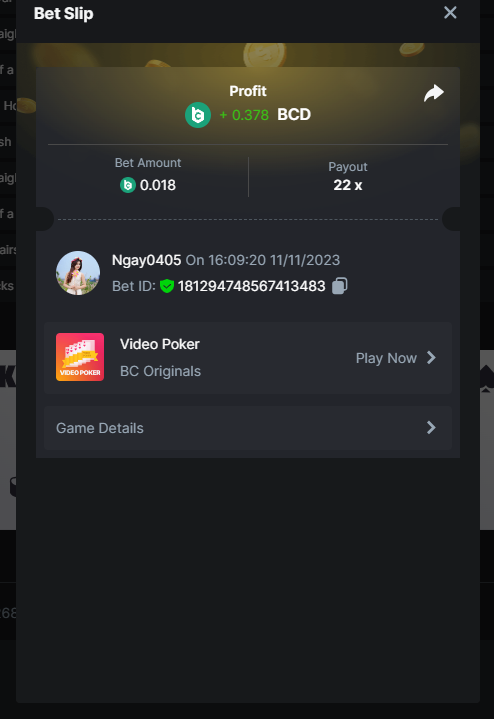
Task: Click the BC Originals label
Action: click(x=161, y=371)
